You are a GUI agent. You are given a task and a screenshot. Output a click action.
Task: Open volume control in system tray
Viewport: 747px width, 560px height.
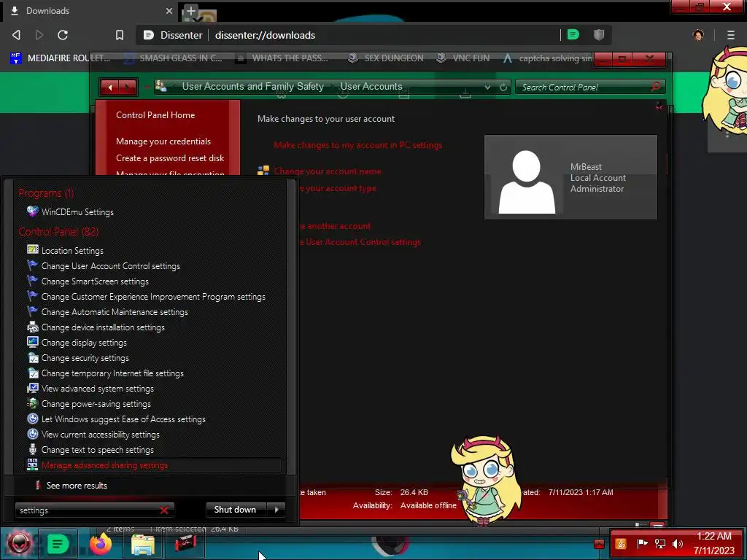(x=678, y=544)
